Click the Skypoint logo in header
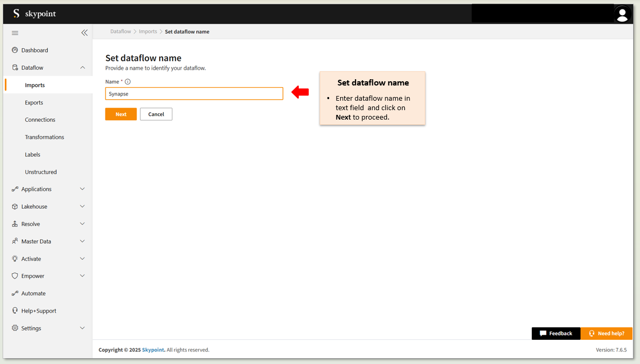This screenshot has width=640, height=364. click(x=35, y=14)
